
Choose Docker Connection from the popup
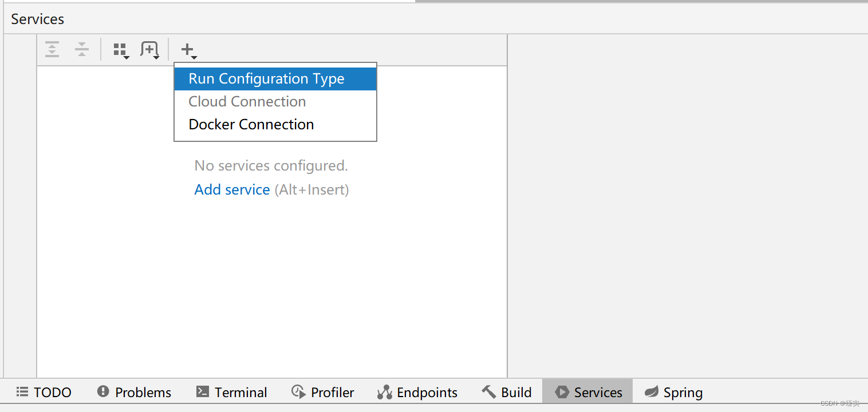pyautogui.click(x=275, y=125)
